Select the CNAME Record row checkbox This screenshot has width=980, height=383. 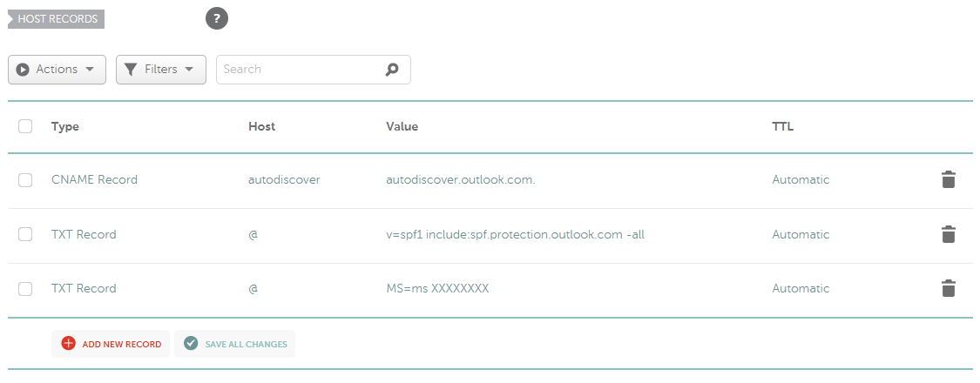pyautogui.click(x=25, y=180)
